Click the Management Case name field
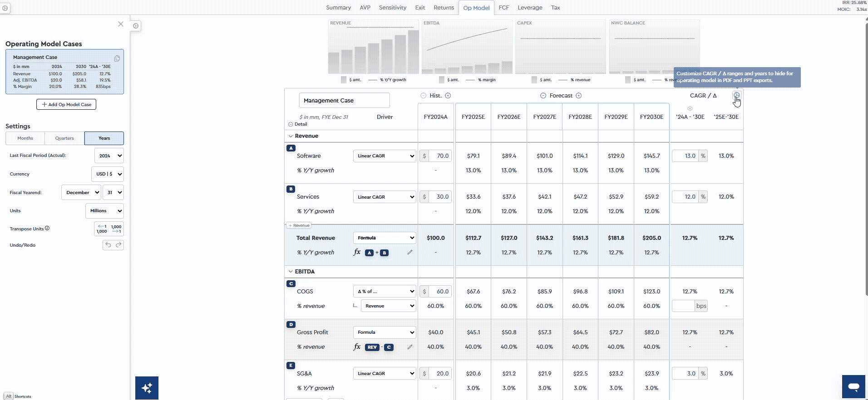This screenshot has height=400, width=868. coord(344,101)
